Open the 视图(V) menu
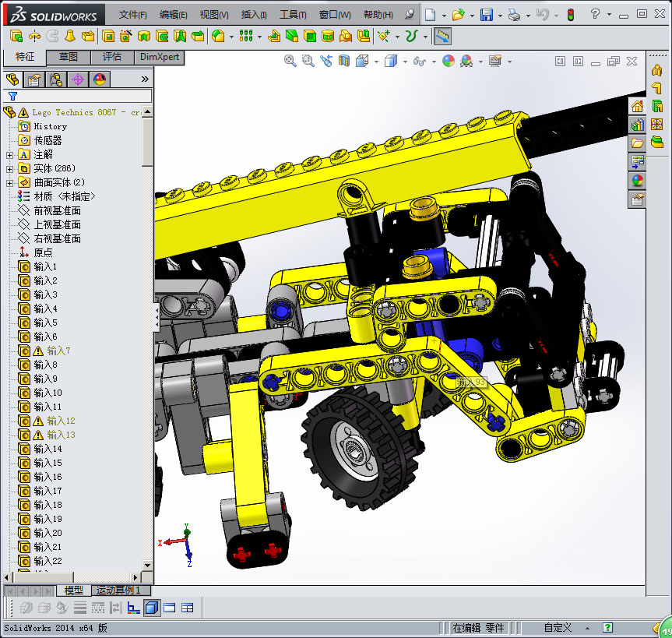 (214, 15)
